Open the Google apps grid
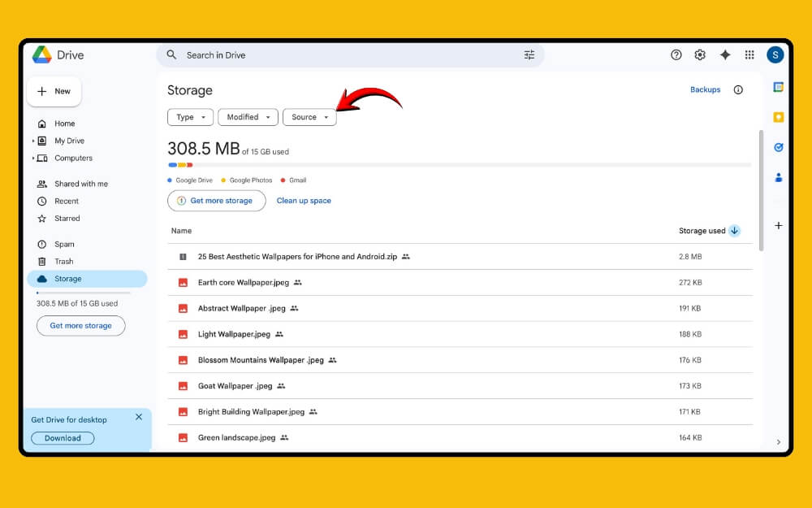This screenshot has height=508, width=812. (749, 54)
